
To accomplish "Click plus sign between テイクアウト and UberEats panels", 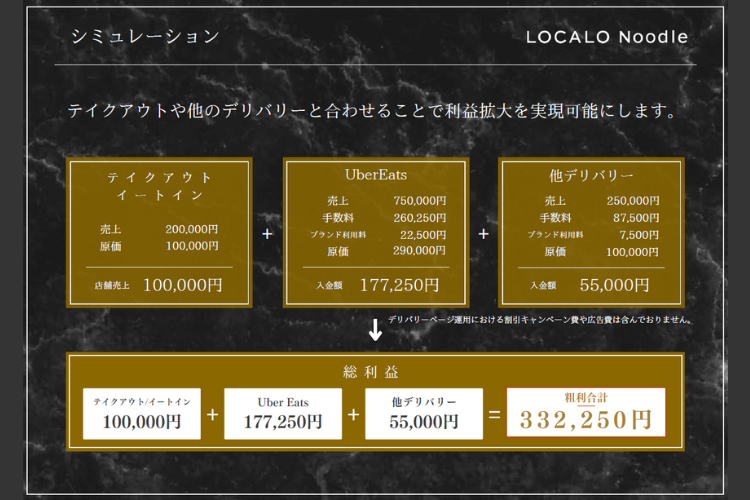I will [267, 233].
